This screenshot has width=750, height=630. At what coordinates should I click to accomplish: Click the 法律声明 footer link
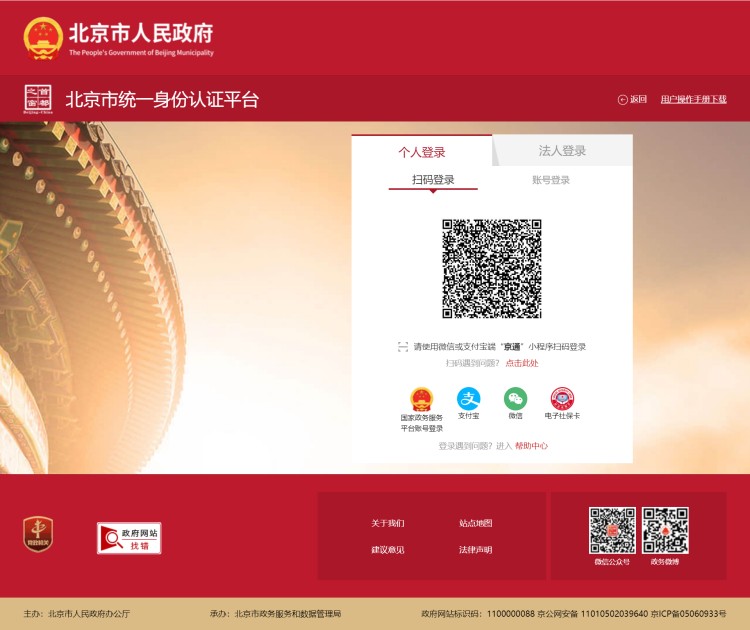475,549
